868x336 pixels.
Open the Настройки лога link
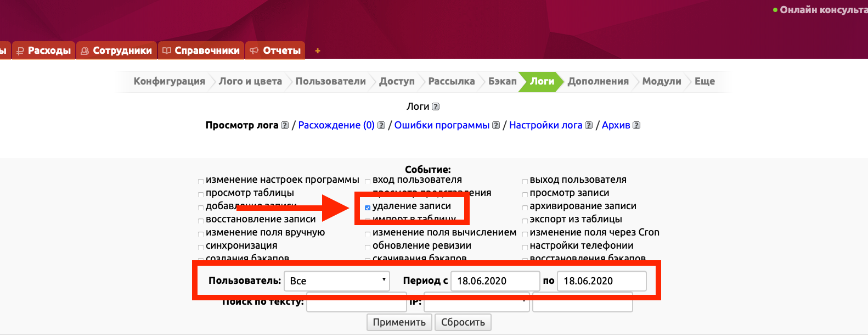[x=545, y=125]
